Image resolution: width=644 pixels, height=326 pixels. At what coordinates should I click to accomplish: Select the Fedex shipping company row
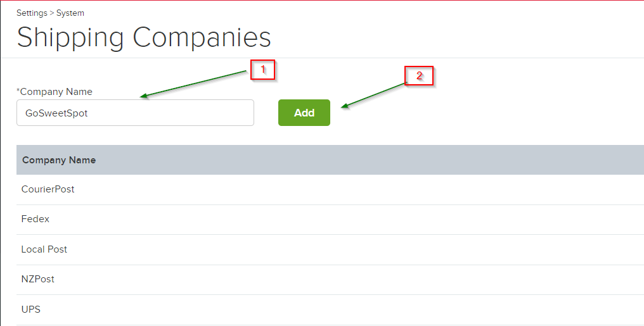tap(35, 219)
